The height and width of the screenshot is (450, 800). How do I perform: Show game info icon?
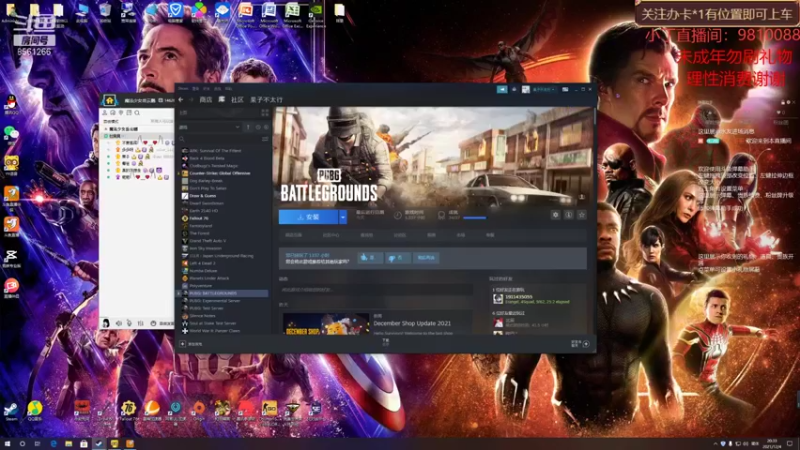click(x=569, y=215)
